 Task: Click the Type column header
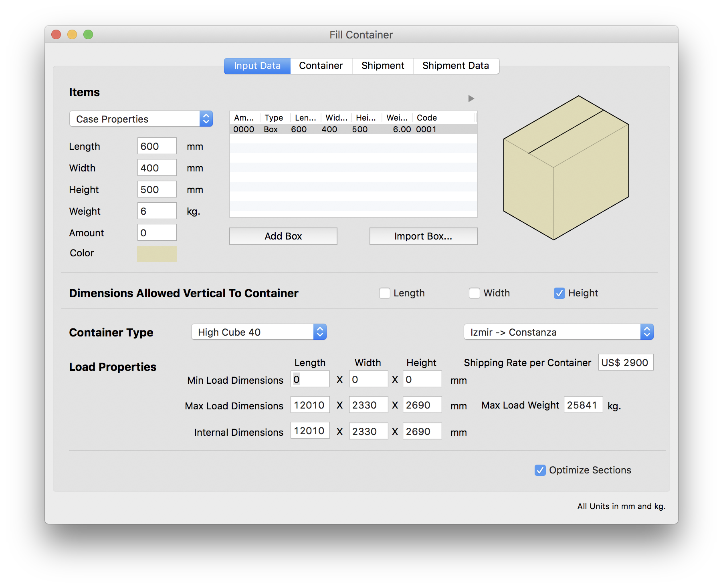click(275, 118)
